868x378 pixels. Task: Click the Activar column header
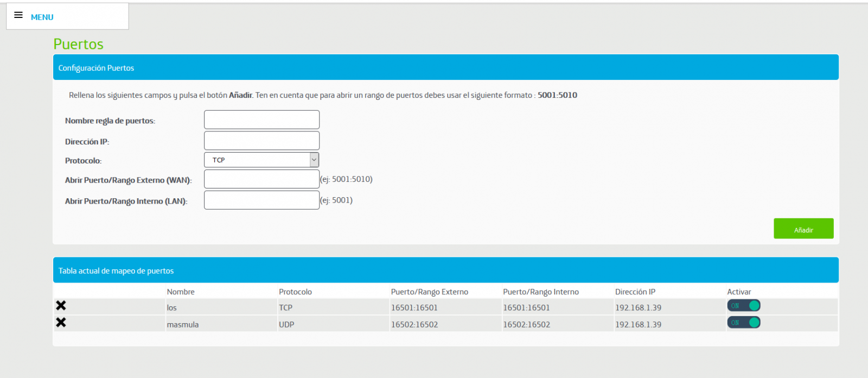pyautogui.click(x=739, y=292)
